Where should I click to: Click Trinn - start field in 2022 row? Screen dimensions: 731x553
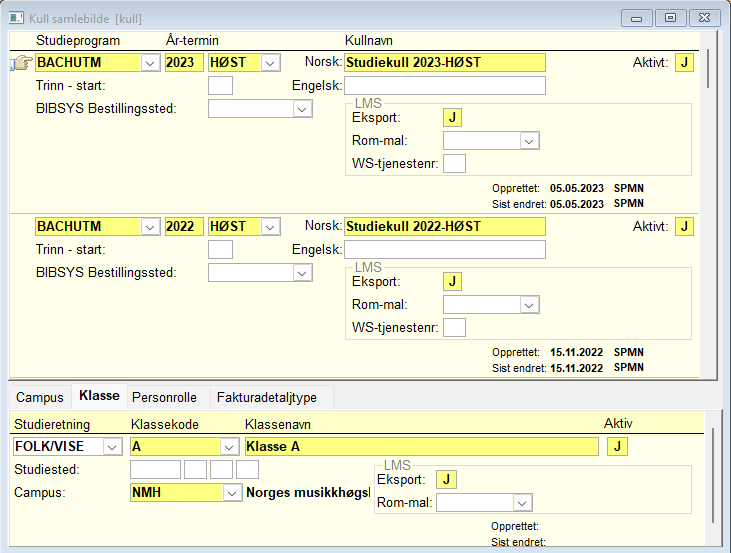click(x=221, y=249)
